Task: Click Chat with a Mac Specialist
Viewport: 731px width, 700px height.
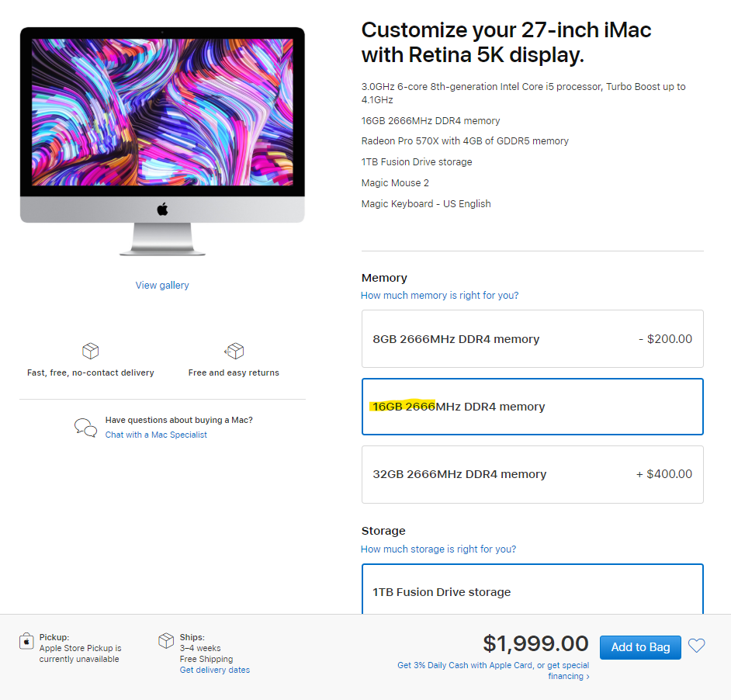Action: tap(156, 435)
